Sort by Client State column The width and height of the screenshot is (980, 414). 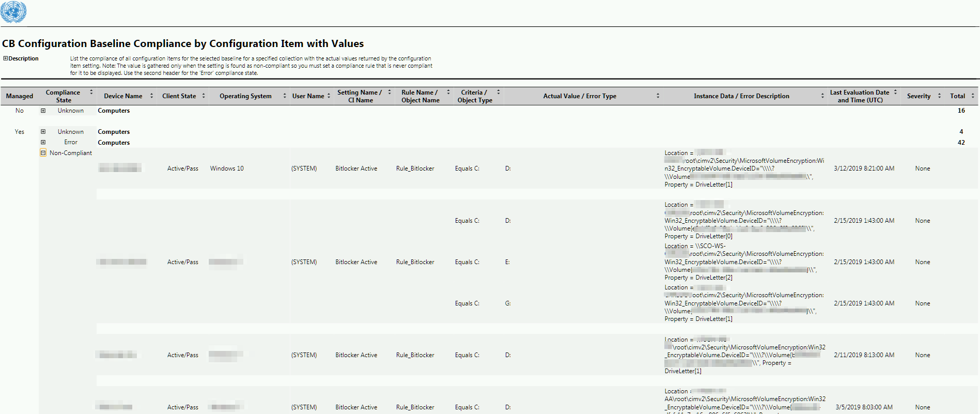click(204, 96)
